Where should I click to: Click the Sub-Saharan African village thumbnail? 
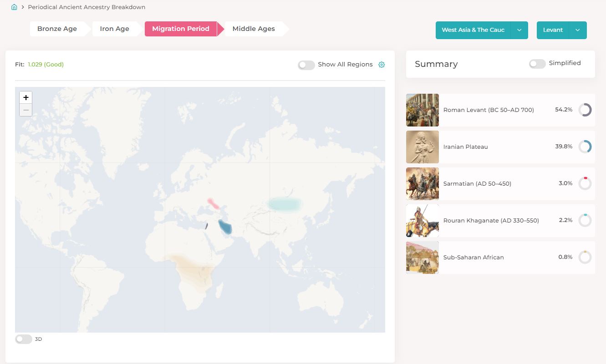pyautogui.click(x=423, y=258)
